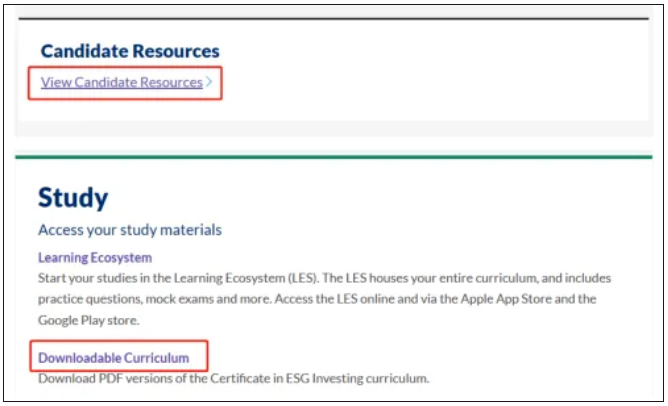Click the 'Access your study materials' subtitle

(130, 230)
